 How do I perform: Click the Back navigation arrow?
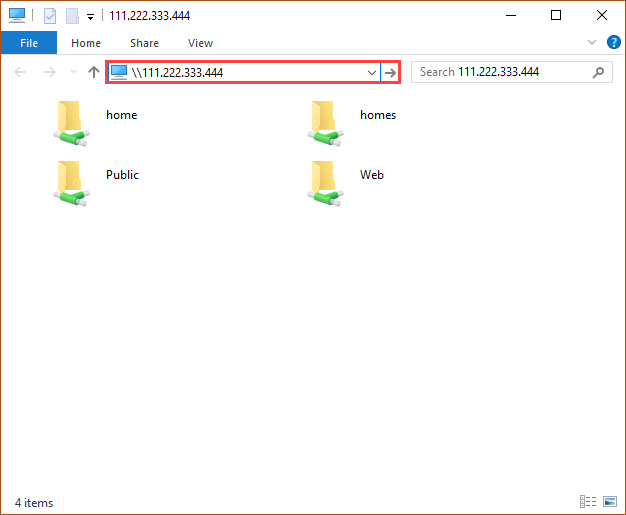coord(20,72)
